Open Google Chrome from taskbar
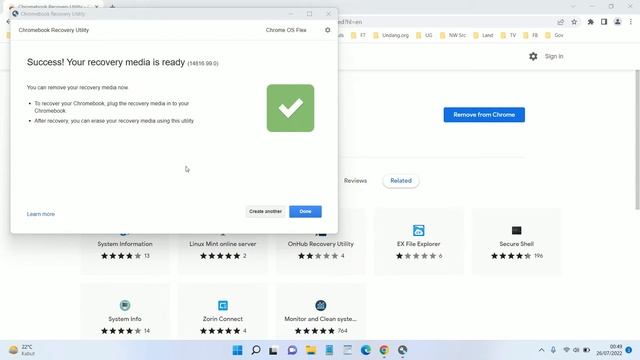 384,350
